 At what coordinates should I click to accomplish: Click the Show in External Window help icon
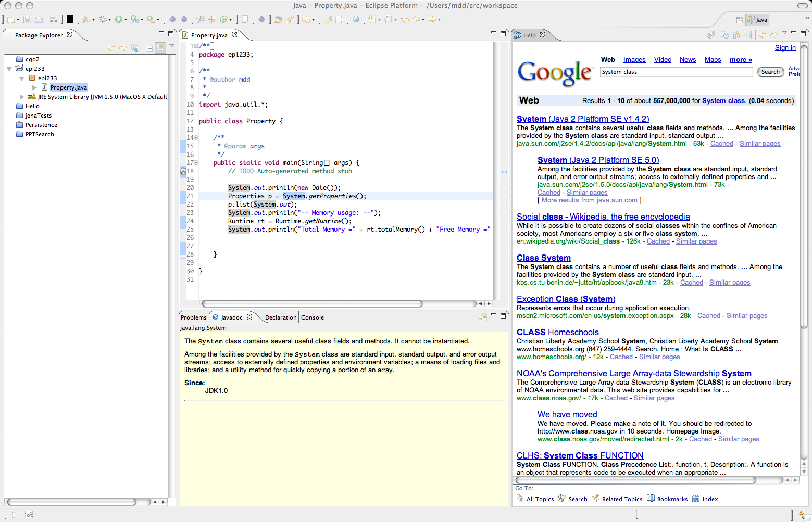725,35
